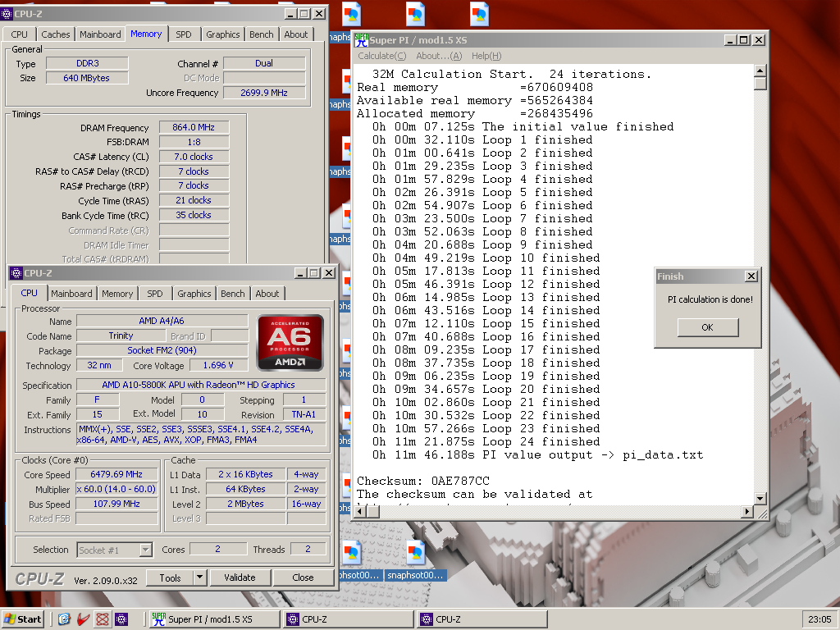Click the red swoosh quick launch icon
The image size is (840, 630).
tap(83, 619)
